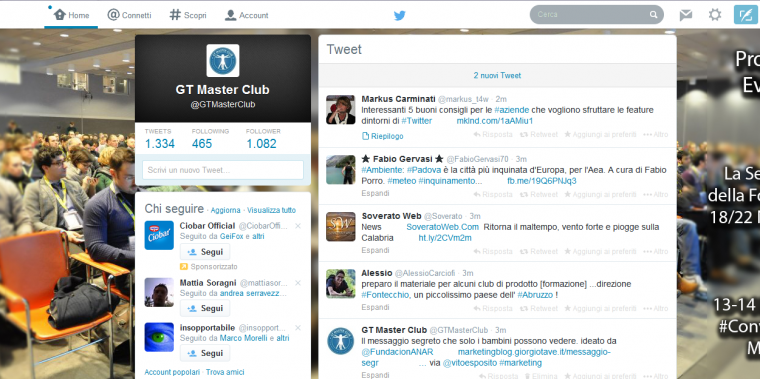
Task: Load the 2 nuovi Tweet bar
Action: point(497,76)
